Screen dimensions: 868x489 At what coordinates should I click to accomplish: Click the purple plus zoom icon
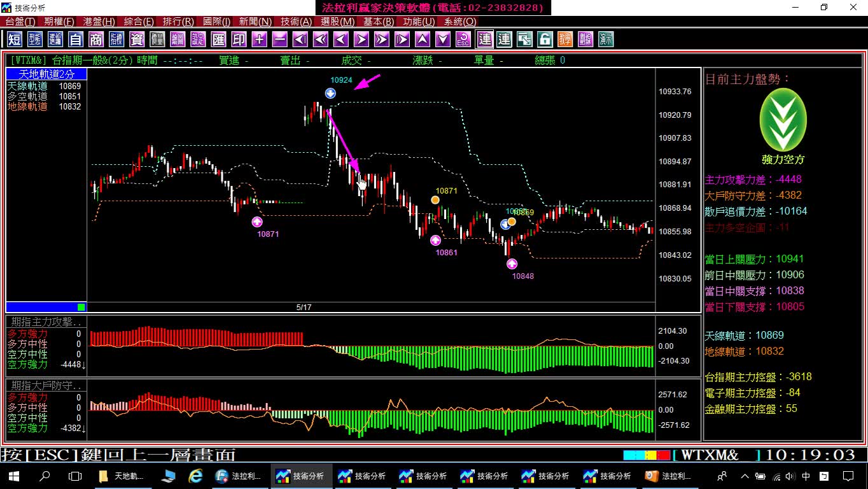259,39
